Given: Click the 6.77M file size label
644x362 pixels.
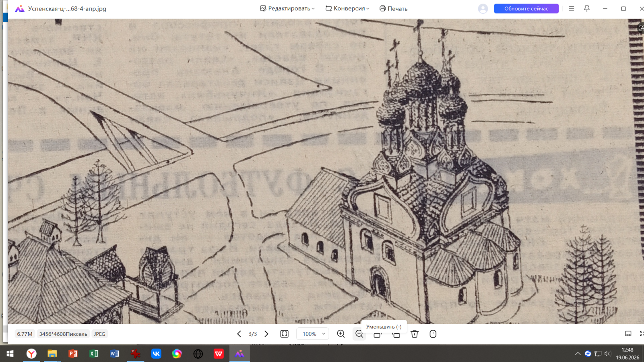Looking at the screenshot, I should [25, 334].
